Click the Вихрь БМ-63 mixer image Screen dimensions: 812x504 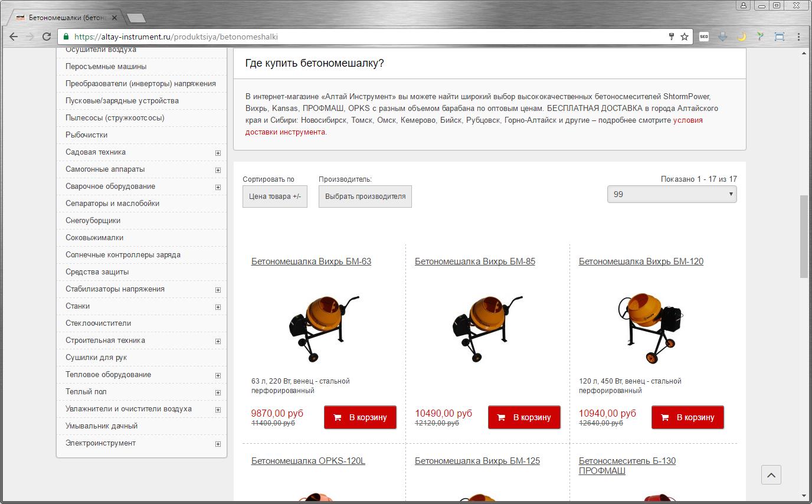(x=324, y=329)
